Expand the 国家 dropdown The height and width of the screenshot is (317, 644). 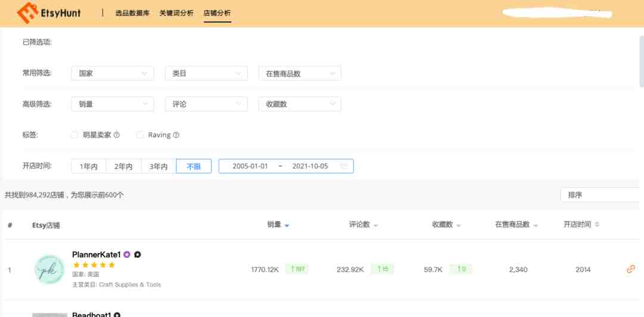point(113,73)
